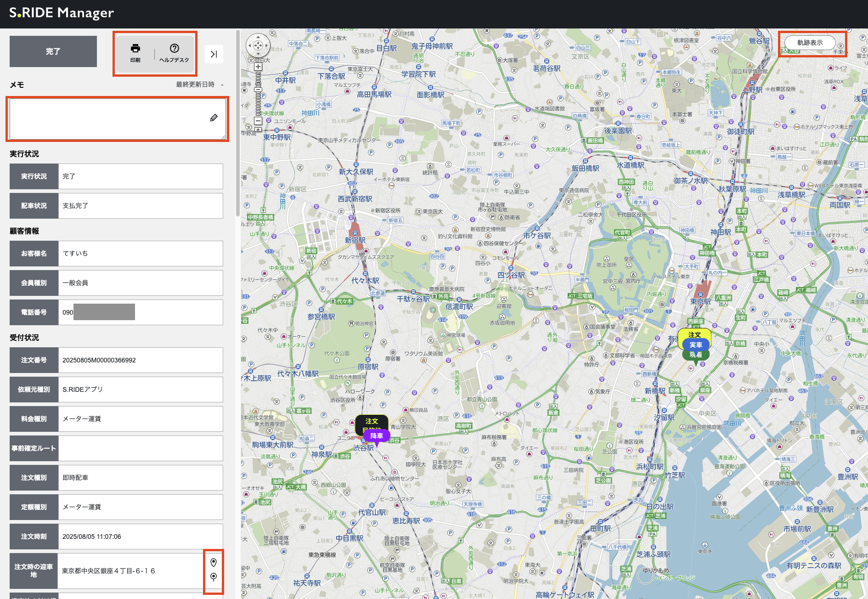Re-center map using the center pan icon

(258, 45)
